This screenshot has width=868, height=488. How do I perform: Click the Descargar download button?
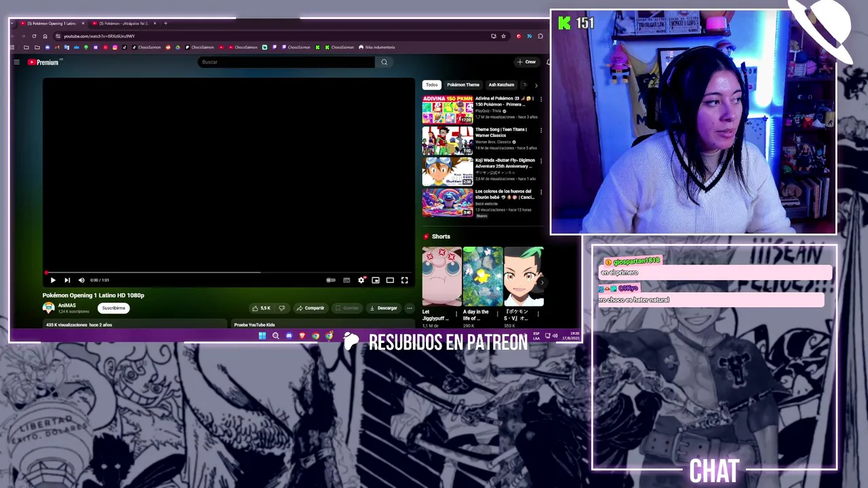[383, 308]
